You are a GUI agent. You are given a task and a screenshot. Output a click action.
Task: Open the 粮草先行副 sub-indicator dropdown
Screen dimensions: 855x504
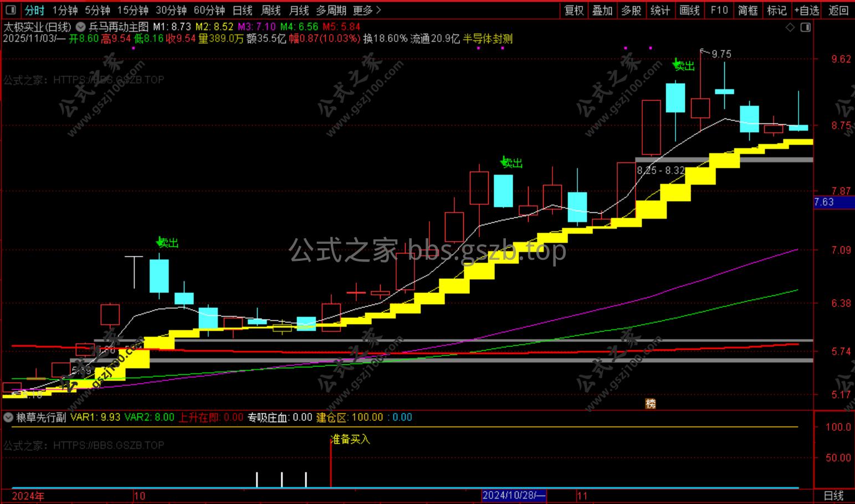point(8,417)
